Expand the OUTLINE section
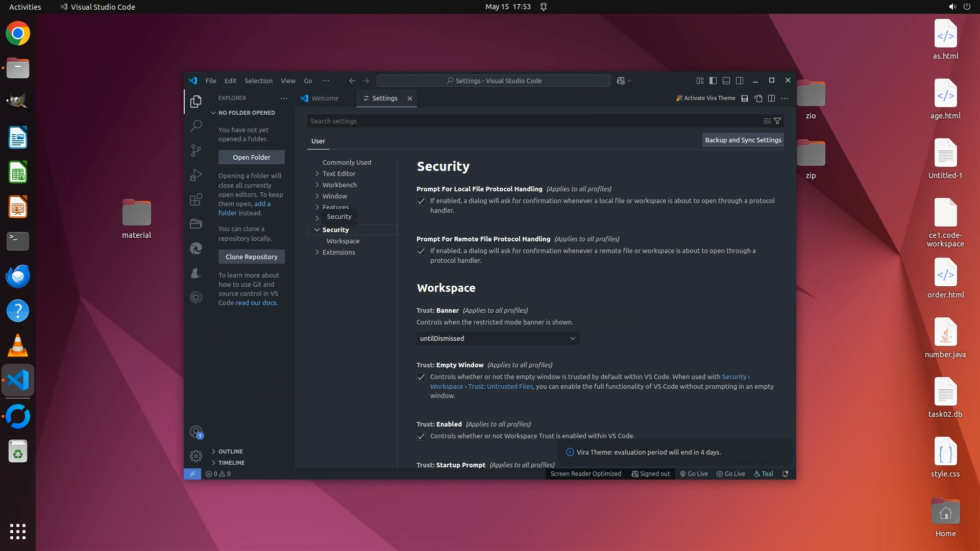 pos(230,452)
